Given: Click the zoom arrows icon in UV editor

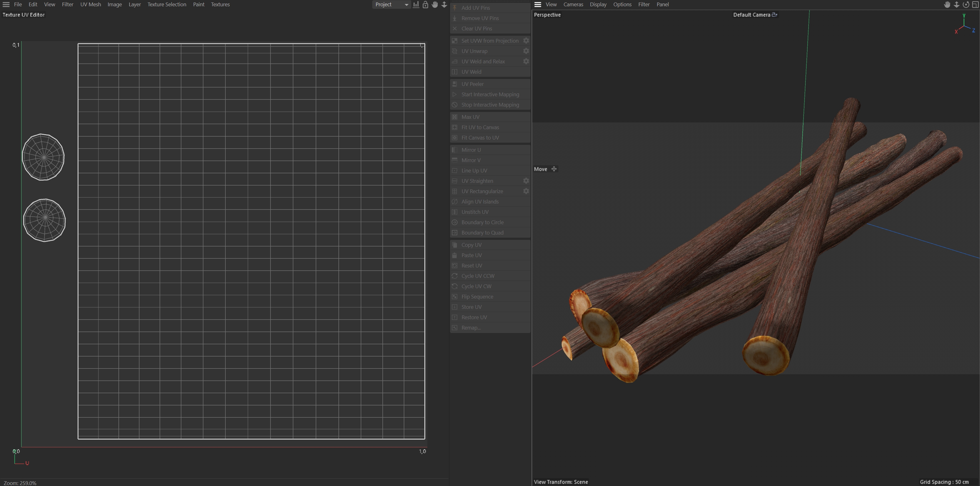Looking at the screenshot, I should (444, 5).
